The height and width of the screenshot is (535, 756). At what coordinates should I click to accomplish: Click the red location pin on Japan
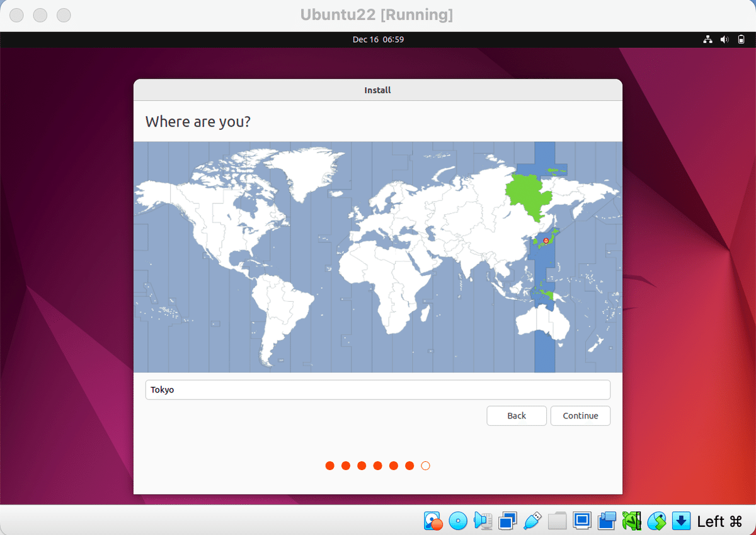546,241
